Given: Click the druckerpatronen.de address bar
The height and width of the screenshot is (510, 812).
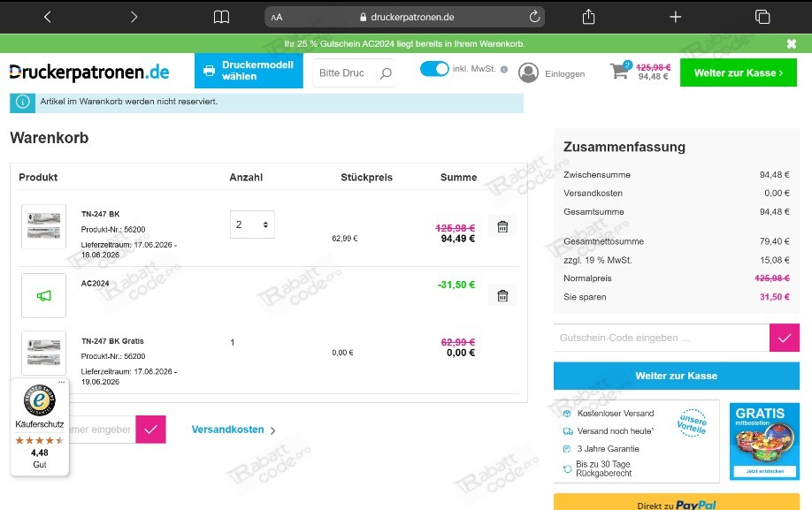Looking at the screenshot, I should coord(404,17).
